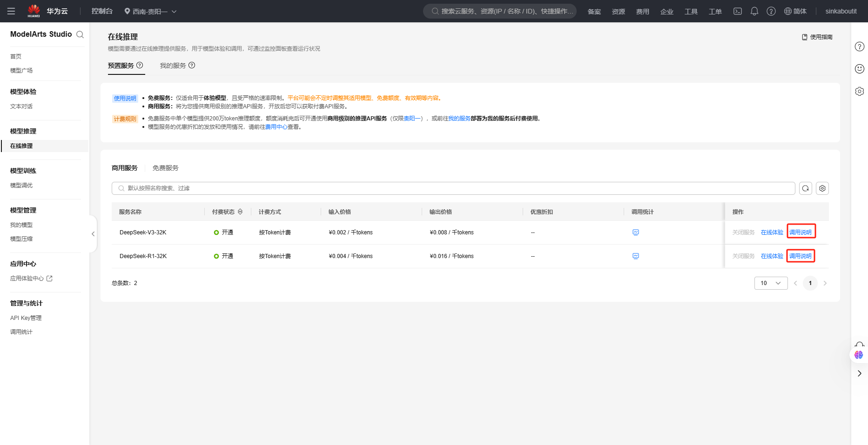Select the 商用服务 sub-tab
Screen dimensions: 868x445
(x=125, y=168)
